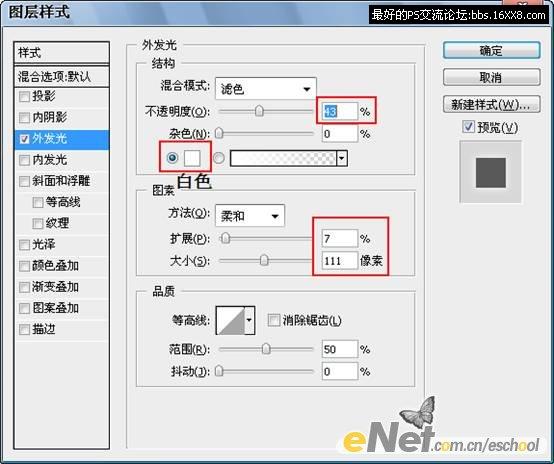Select the solid color radio button
Viewport: 554px width, 464px height.
point(172,157)
